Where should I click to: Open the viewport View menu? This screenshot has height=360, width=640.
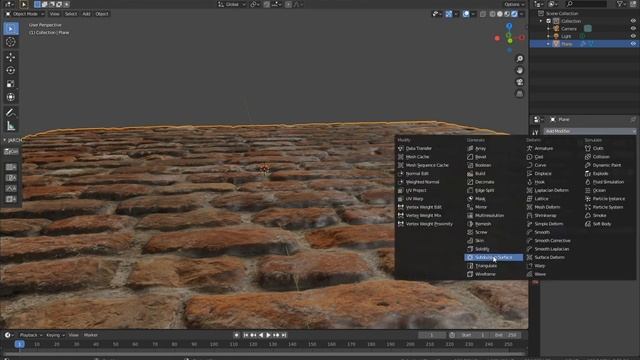[54, 14]
